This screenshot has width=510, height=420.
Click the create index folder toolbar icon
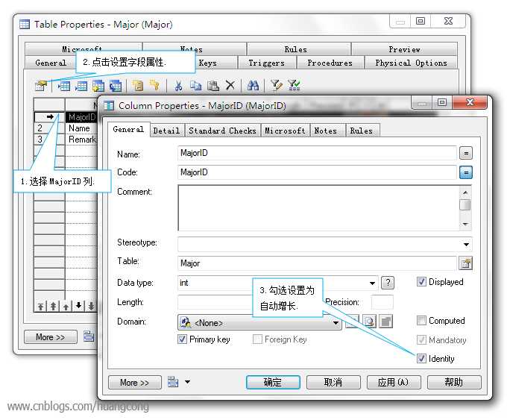click(138, 86)
